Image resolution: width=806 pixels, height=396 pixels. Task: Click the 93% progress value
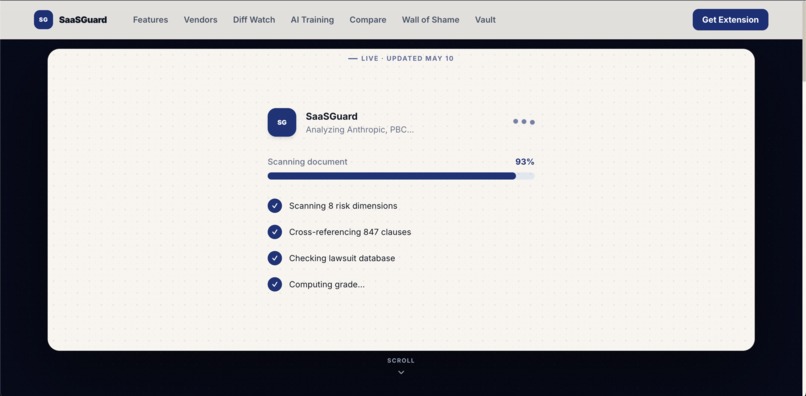tap(524, 162)
